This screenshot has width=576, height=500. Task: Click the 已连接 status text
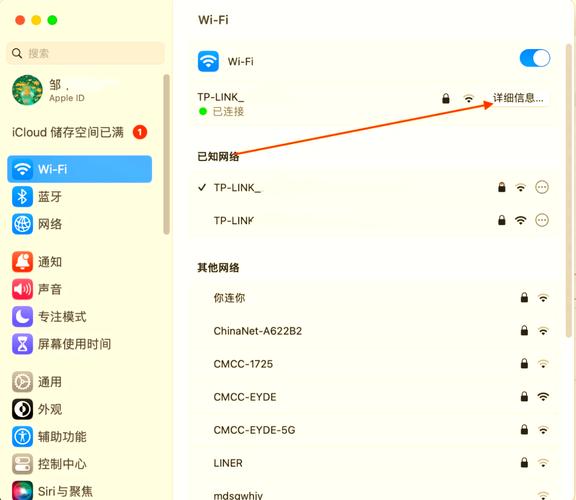(228, 111)
